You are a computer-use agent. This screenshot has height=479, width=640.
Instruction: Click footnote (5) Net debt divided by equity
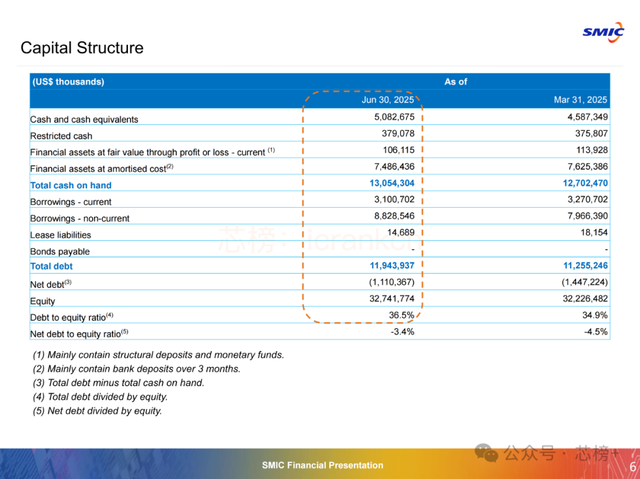[97, 411]
